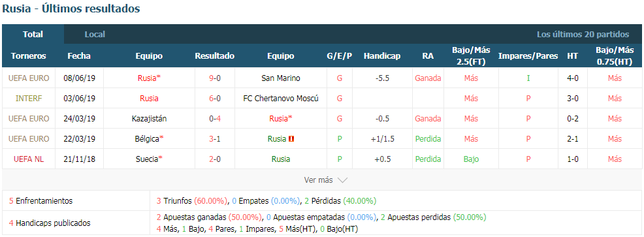Click the Bajo/Más 2.5(FT) column header
644x237 pixels.
471,56
